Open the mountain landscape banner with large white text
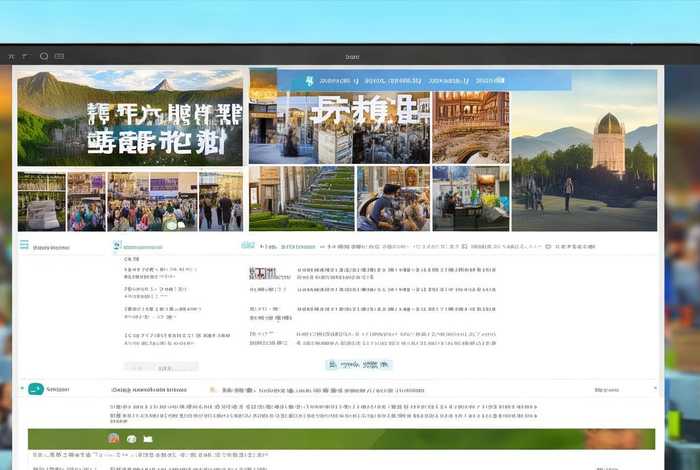 coord(130,118)
